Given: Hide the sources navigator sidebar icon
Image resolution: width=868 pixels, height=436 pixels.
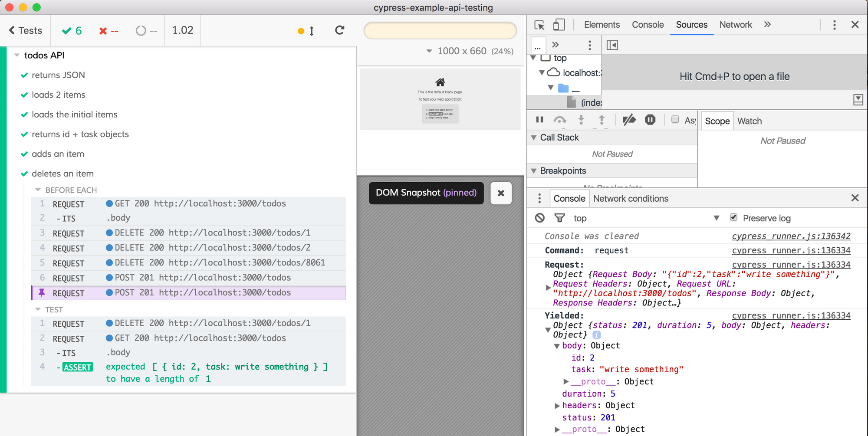Looking at the screenshot, I should 612,45.
